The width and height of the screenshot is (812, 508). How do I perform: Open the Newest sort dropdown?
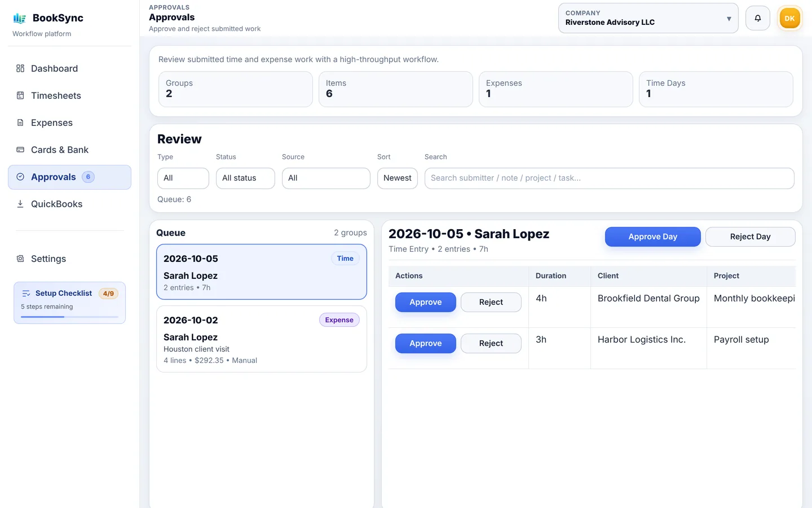coord(398,178)
